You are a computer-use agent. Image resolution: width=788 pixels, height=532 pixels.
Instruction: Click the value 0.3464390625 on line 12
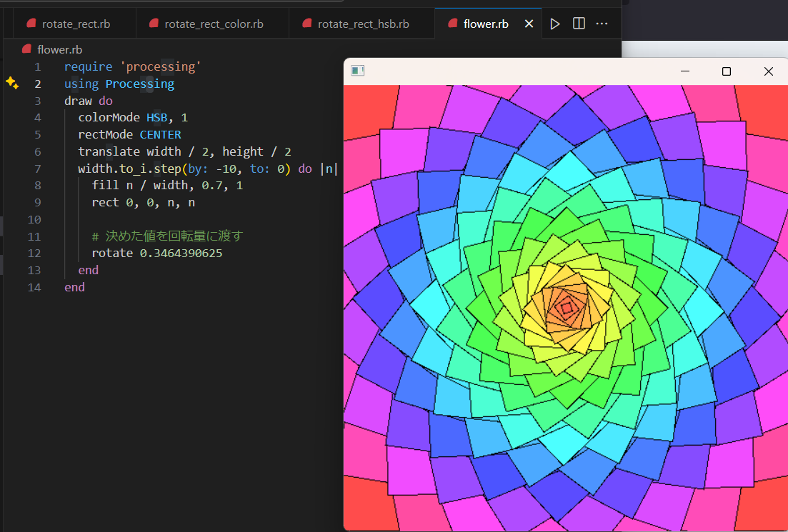coord(181,254)
